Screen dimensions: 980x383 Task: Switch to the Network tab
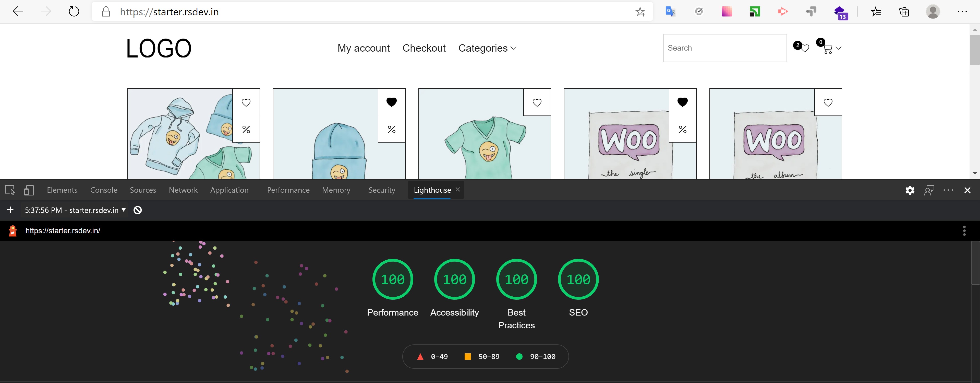coord(183,190)
